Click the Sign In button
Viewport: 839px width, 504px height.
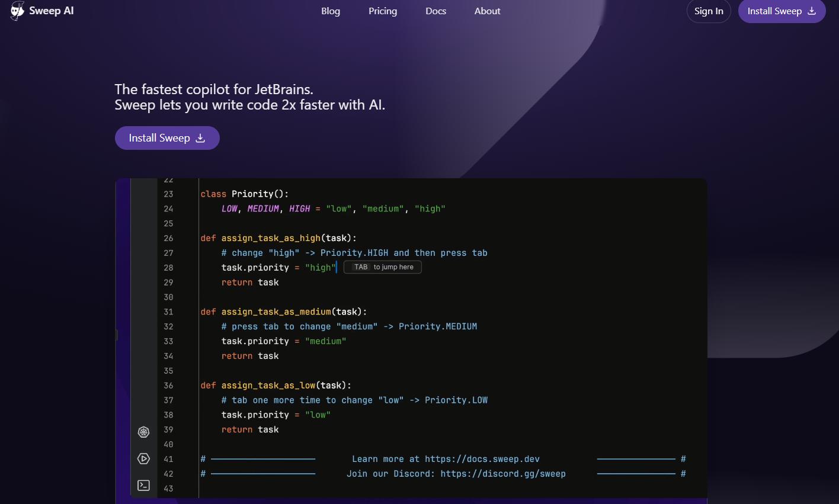tap(709, 11)
